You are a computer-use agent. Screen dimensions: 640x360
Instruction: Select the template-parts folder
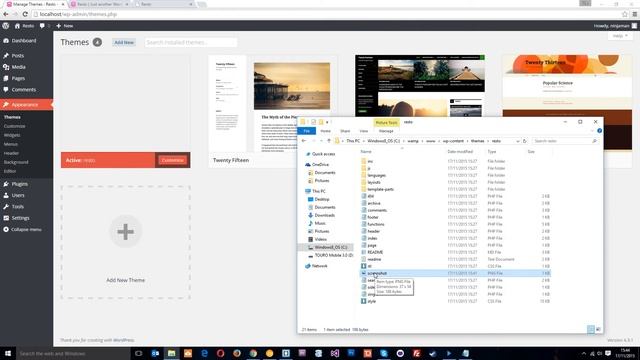click(380, 189)
